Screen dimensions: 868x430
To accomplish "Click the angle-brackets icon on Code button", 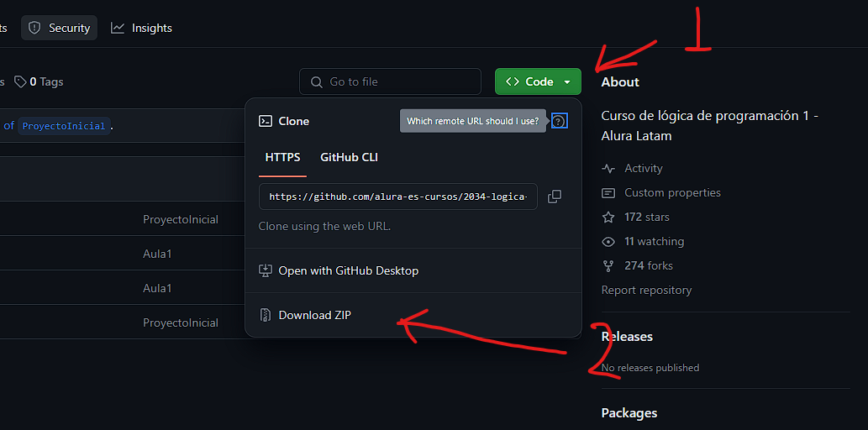I will click(x=513, y=82).
